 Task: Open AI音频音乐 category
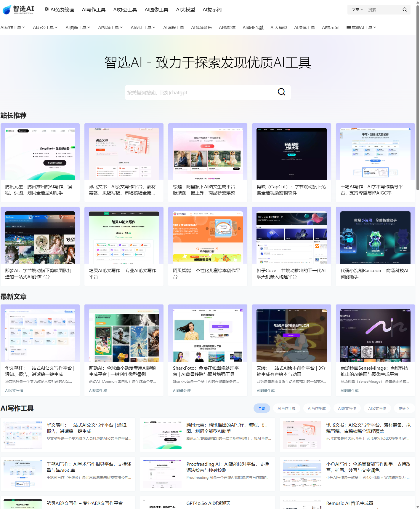pos(201,28)
